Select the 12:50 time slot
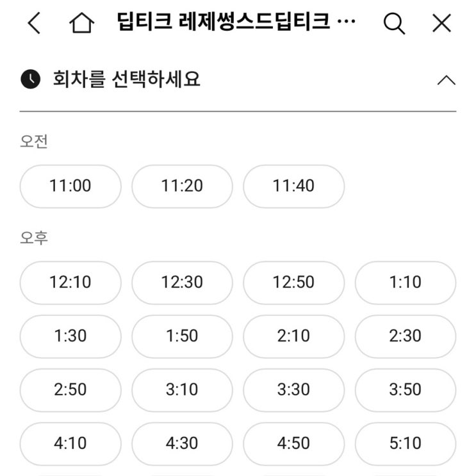This screenshot has width=476, height=476. click(293, 283)
